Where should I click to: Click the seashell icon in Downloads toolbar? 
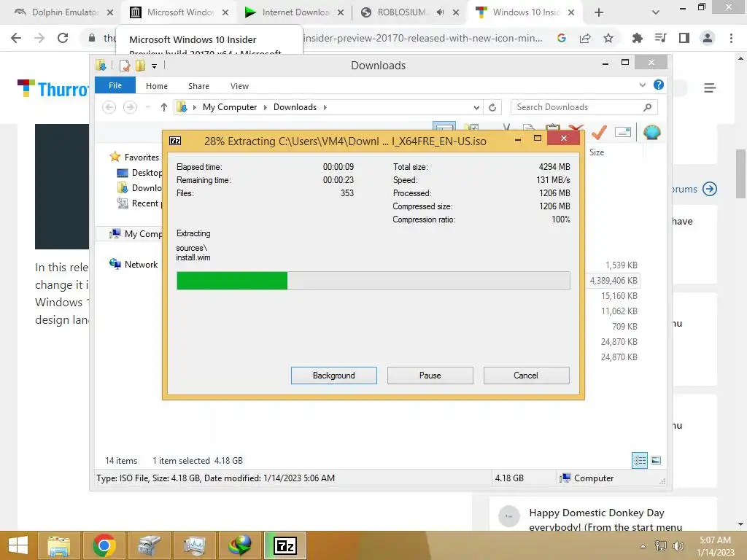[651, 132]
